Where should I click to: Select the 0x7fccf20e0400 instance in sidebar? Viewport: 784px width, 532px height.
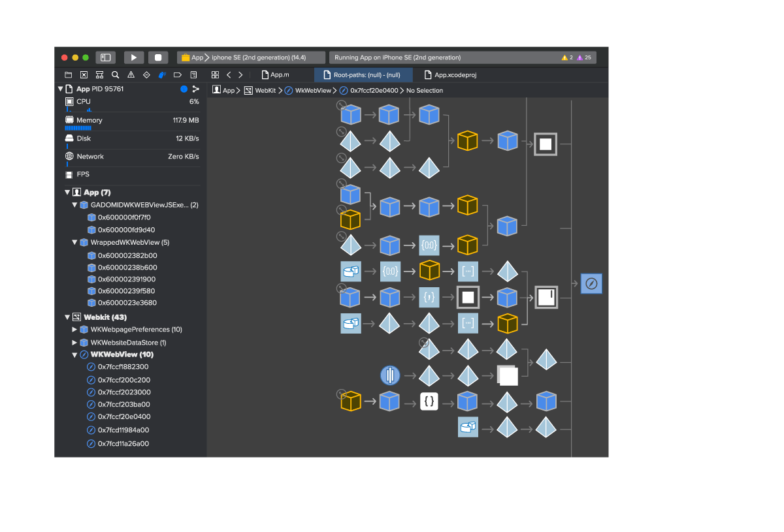pos(124,416)
